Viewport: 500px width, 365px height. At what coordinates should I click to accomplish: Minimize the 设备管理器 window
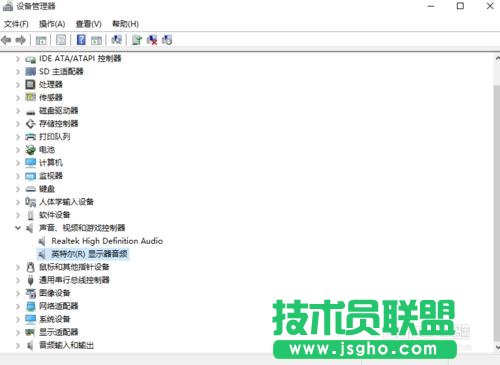pyautogui.click(x=431, y=6)
